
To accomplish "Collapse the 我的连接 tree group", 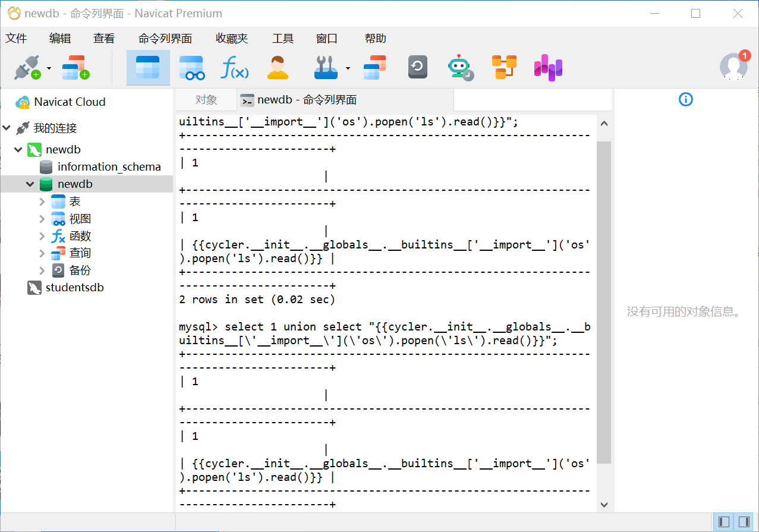I will [x=7, y=128].
